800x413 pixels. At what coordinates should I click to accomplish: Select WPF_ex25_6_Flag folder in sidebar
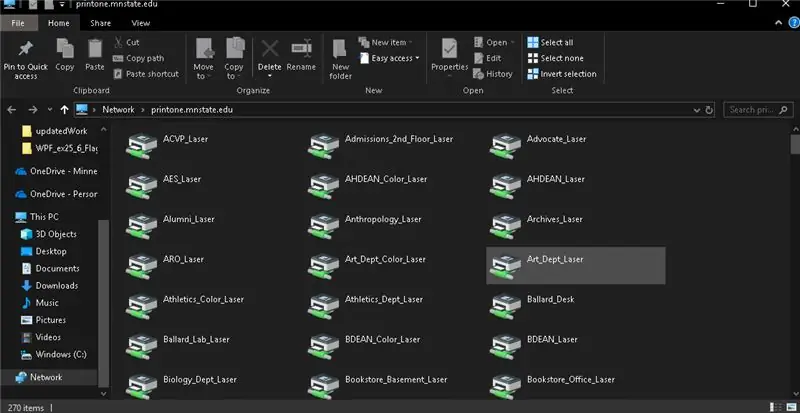(60, 148)
